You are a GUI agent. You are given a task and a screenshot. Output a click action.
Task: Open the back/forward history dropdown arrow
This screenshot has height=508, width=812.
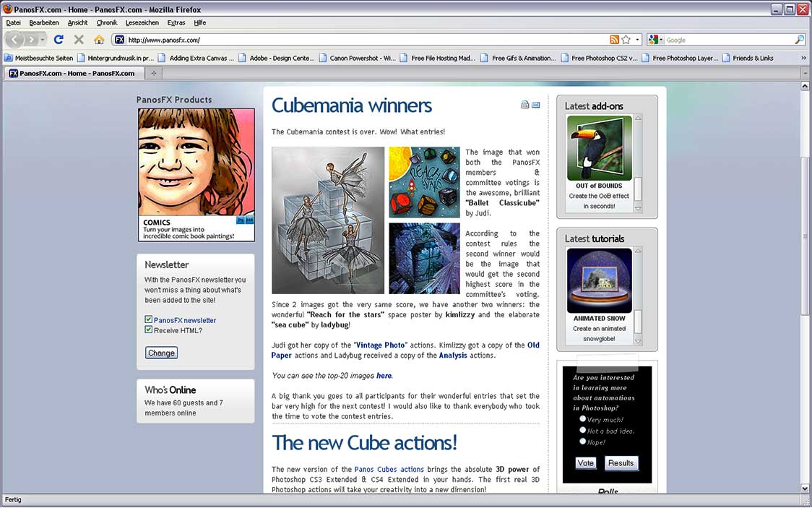[x=43, y=39]
